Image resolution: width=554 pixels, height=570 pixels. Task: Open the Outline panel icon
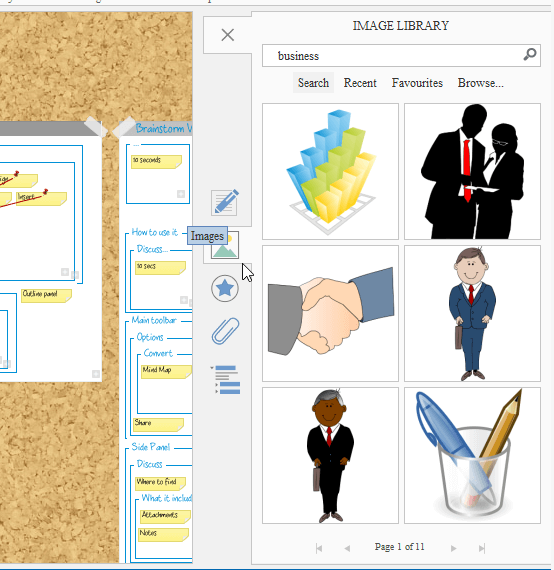(225, 380)
